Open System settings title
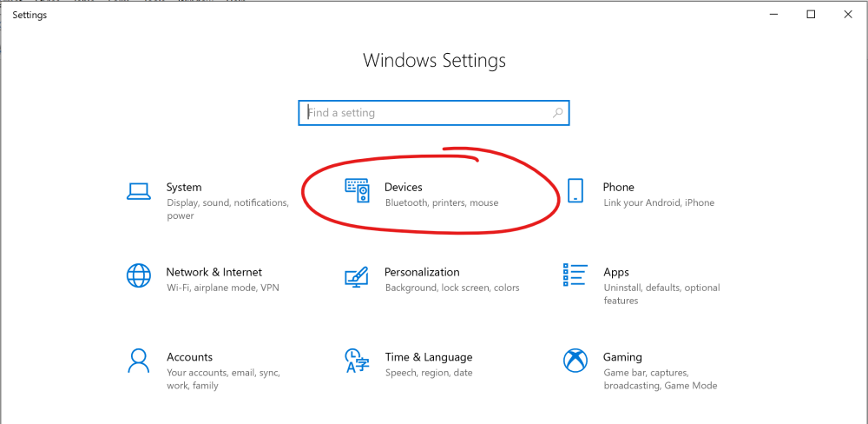The height and width of the screenshot is (424, 868). coord(184,188)
